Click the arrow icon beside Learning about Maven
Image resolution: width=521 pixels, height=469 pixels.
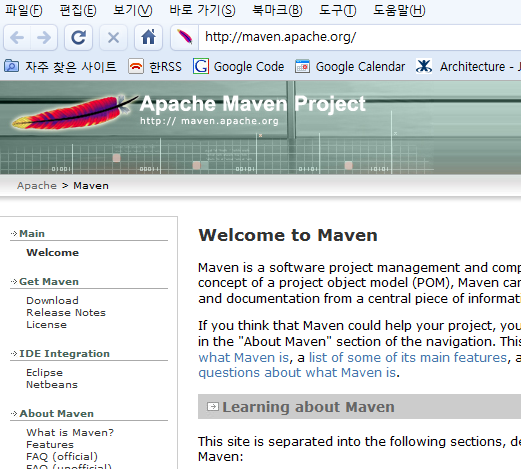click(x=213, y=407)
